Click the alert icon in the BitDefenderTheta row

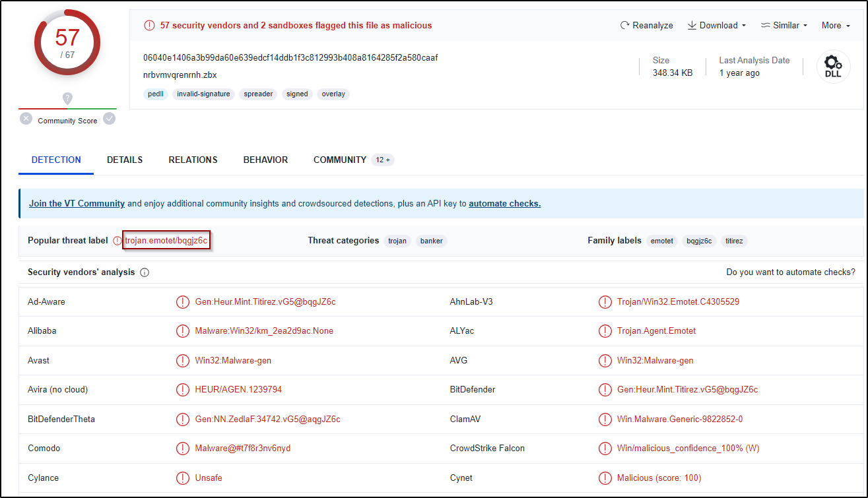pos(183,420)
